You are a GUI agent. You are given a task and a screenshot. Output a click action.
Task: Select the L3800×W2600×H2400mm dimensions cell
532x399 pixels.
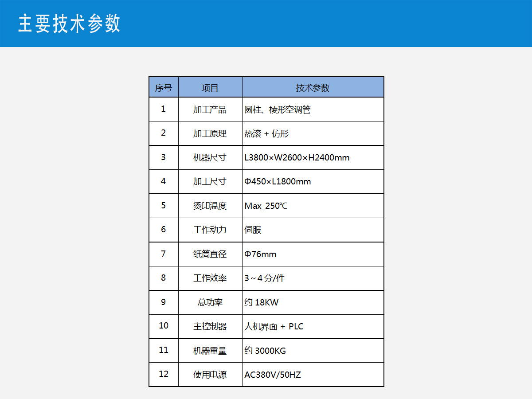[297, 157]
